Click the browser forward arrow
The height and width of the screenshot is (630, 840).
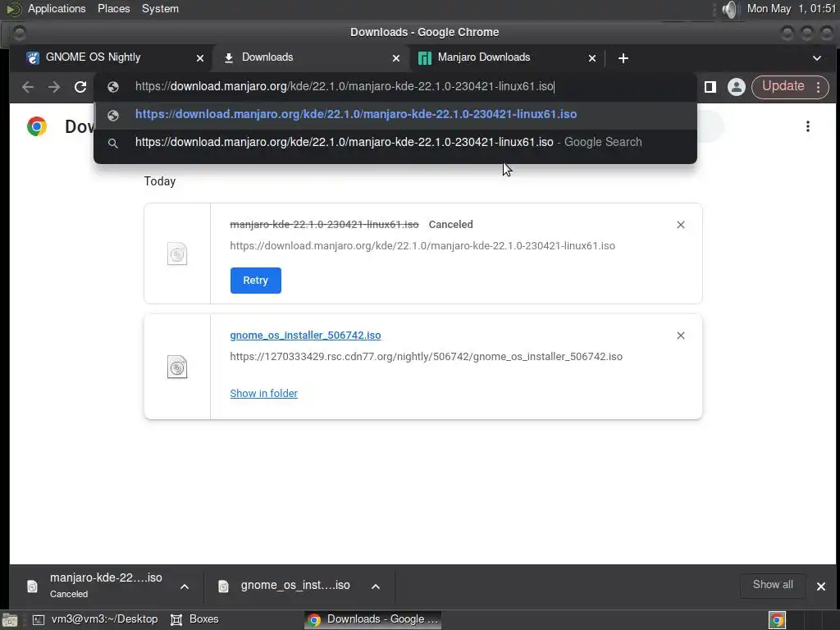(x=54, y=87)
